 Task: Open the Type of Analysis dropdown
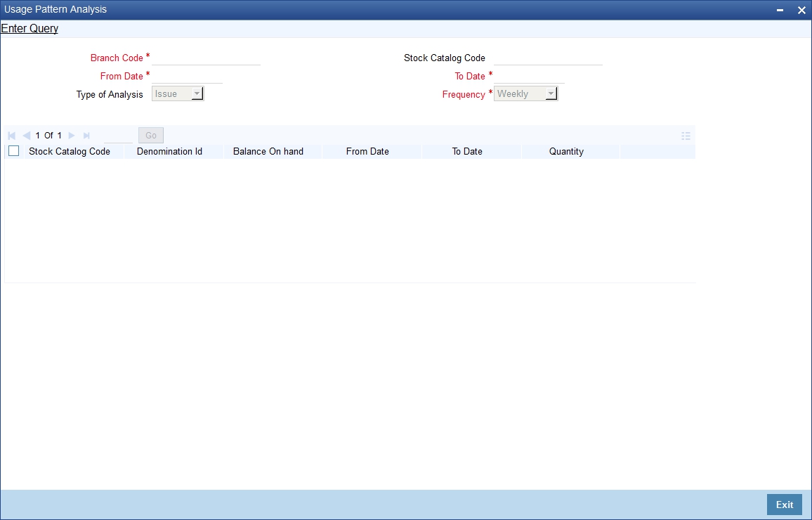click(x=178, y=93)
